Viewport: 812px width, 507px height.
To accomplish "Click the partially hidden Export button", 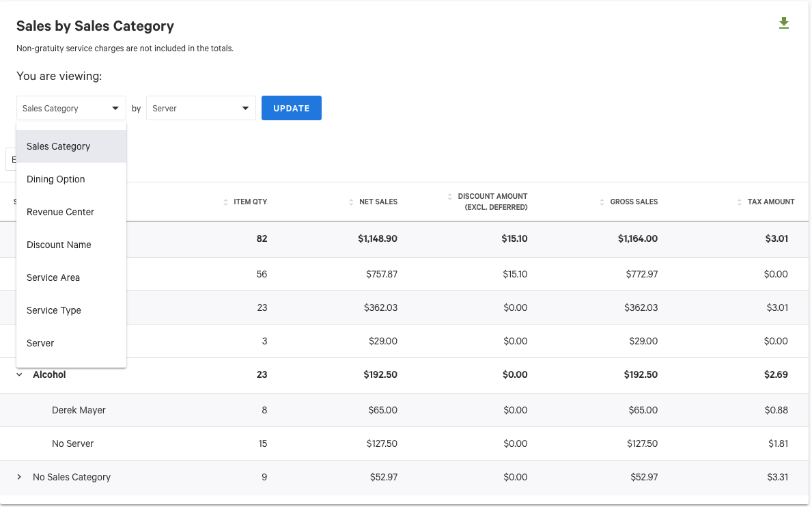I will tap(14, 159).
